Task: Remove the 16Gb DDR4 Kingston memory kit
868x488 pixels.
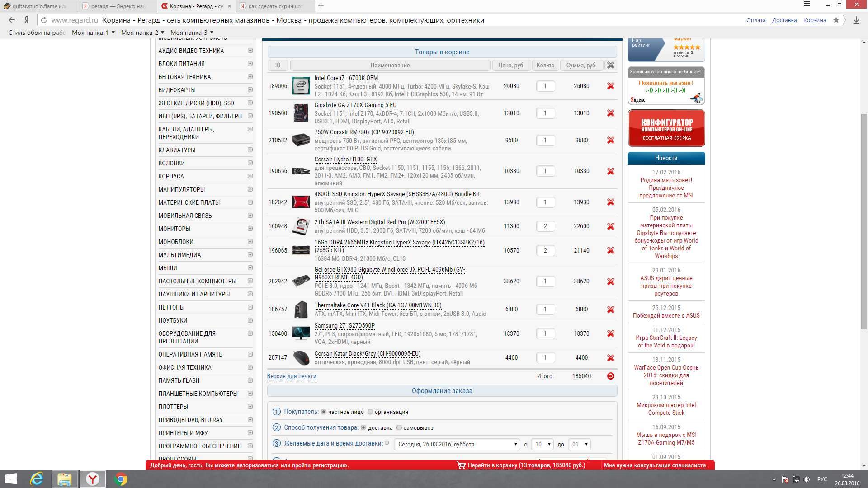Action: click(610, 250)
